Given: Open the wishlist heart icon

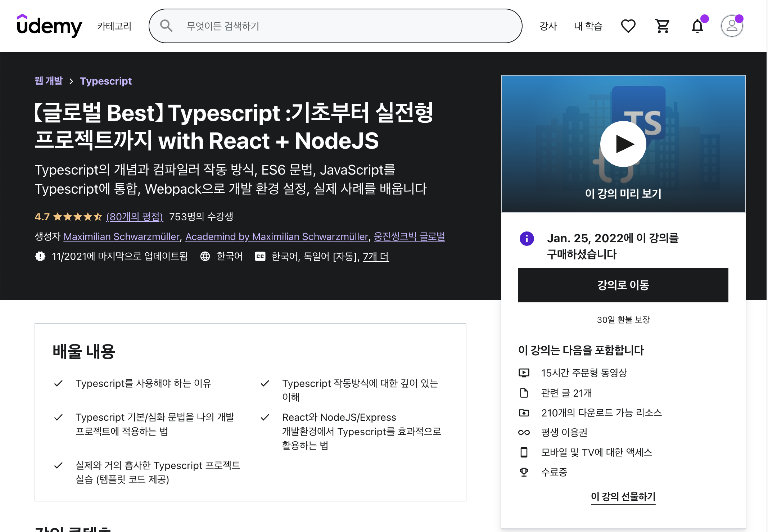Looking at the screenshot, I should point(628,26).
